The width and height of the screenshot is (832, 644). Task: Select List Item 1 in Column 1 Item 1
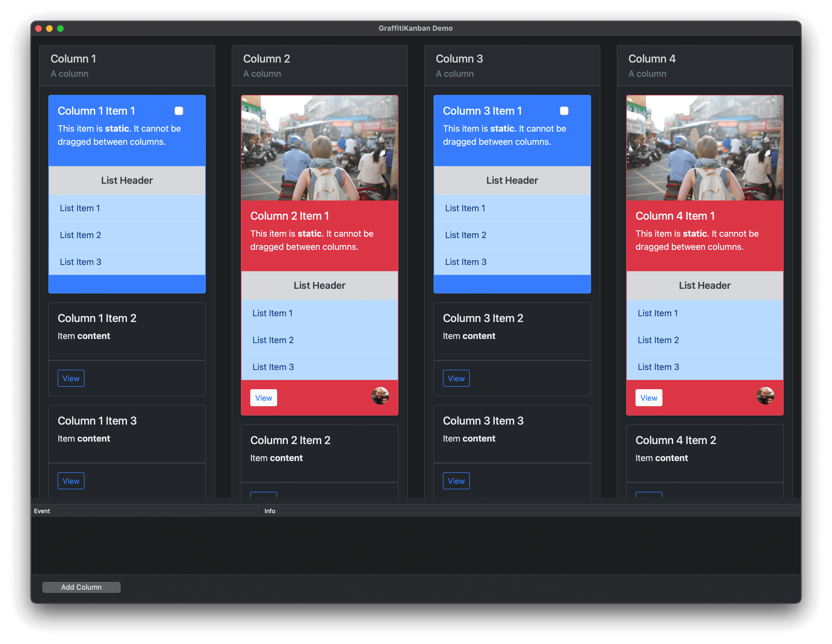127,208
